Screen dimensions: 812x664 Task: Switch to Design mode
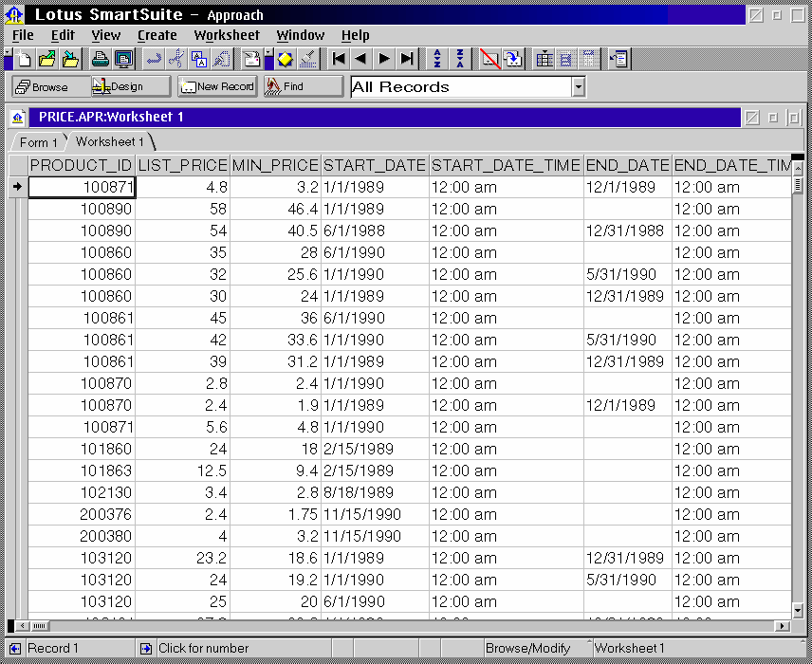[x=131, y=86]
